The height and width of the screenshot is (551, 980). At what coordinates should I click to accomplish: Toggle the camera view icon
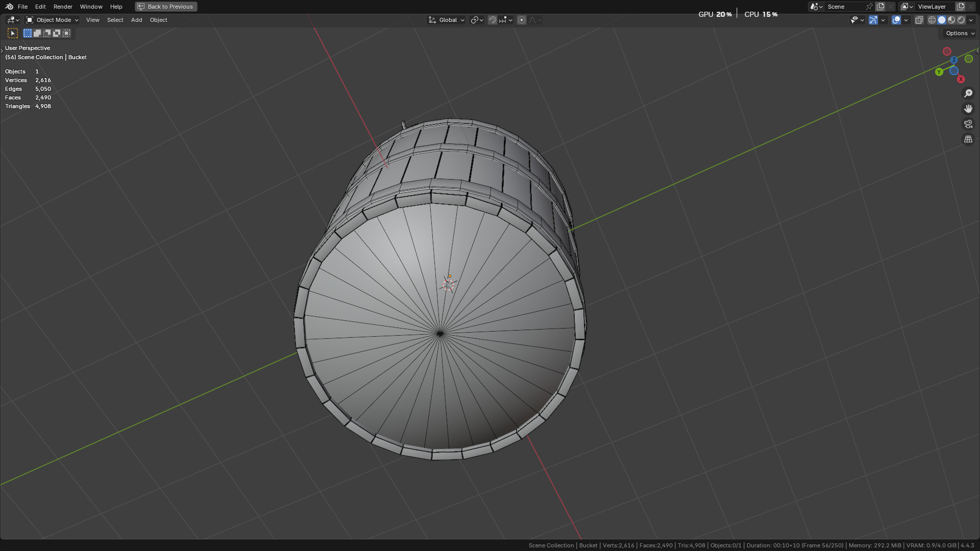pos(968,124)
